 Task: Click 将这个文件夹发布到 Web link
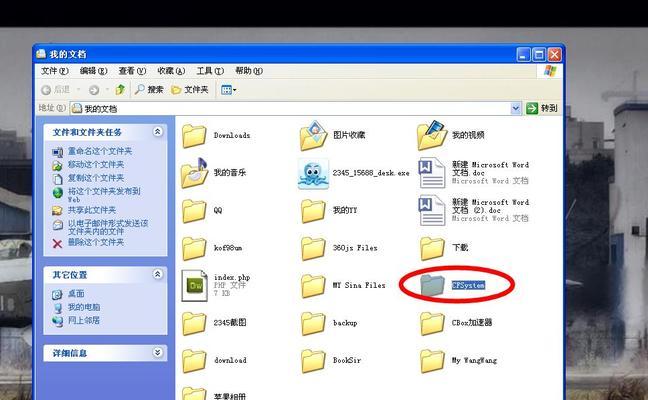pos(104,195)
